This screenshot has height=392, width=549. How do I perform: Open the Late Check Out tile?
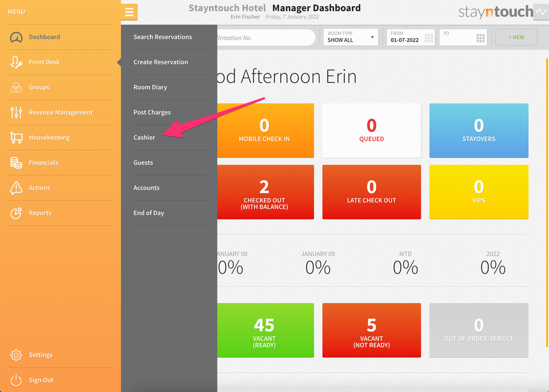(372, 192)
